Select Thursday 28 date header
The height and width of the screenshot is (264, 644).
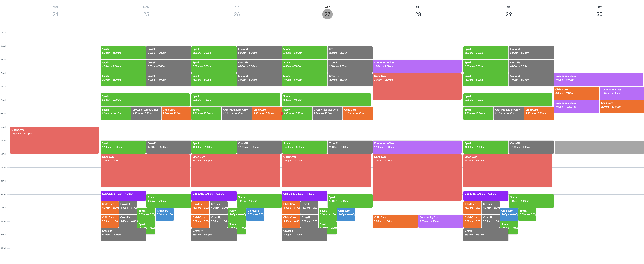pyautogui.click(x=418, y=14)
